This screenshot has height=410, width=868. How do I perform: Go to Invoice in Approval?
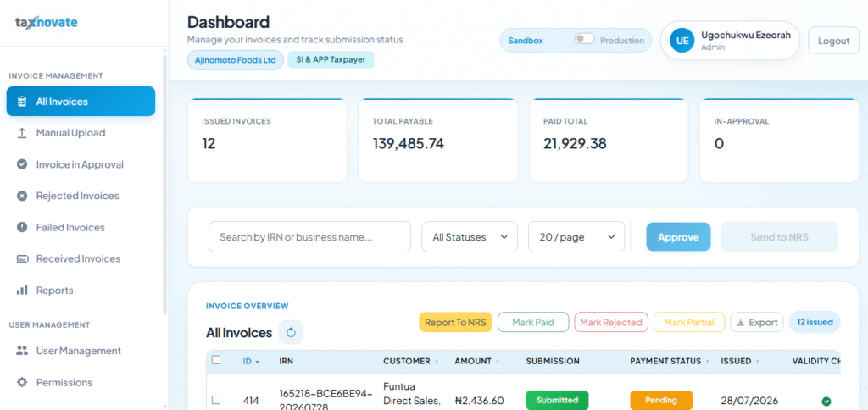[x=81, y=164]
